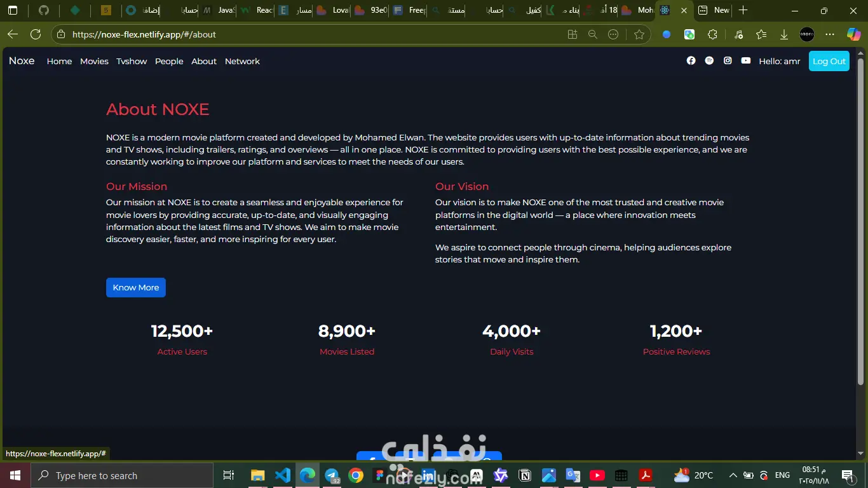This screenshot has height=488, width=868.
Task: Switch to the GitHub browser tab
Action: 43,10
